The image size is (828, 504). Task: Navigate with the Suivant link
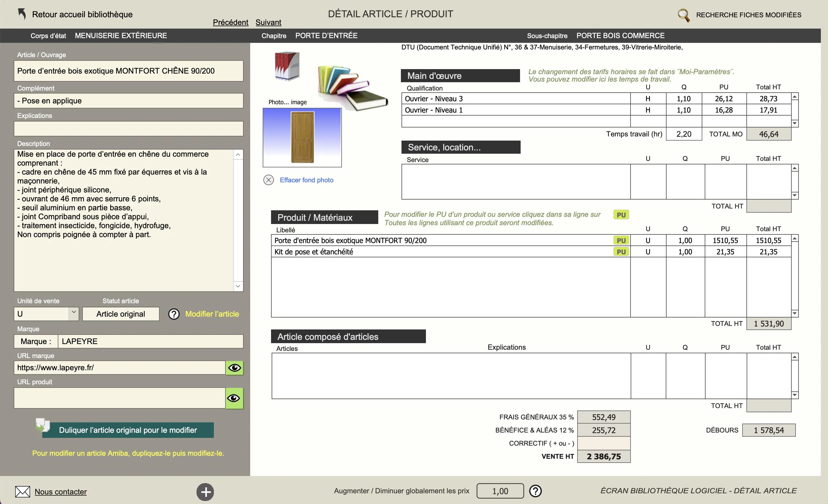pyautogui.click(x=268, y=22)
